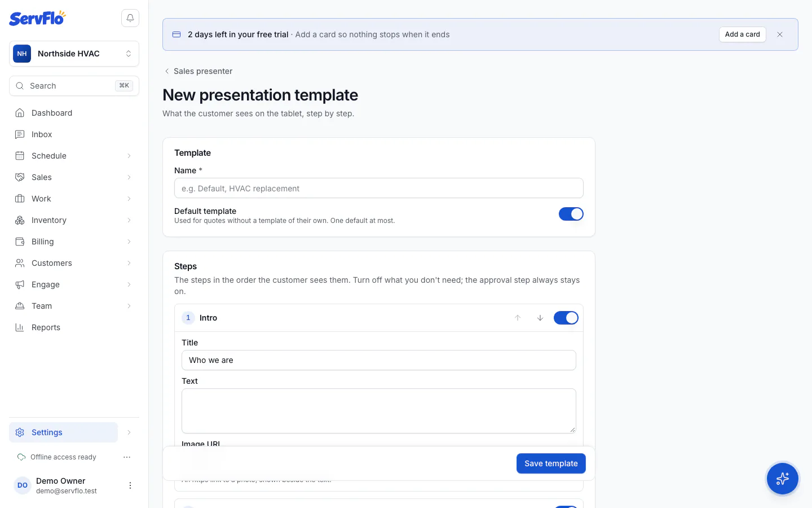Click the NH workspace badge

pyautogui.click(x=22, y=54)
